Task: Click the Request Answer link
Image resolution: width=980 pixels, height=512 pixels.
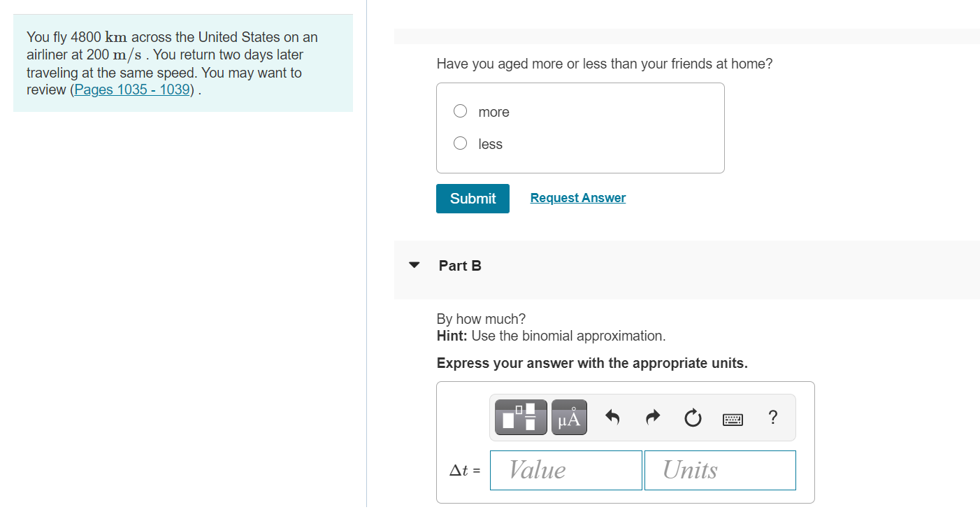Action: pos(578,198)
